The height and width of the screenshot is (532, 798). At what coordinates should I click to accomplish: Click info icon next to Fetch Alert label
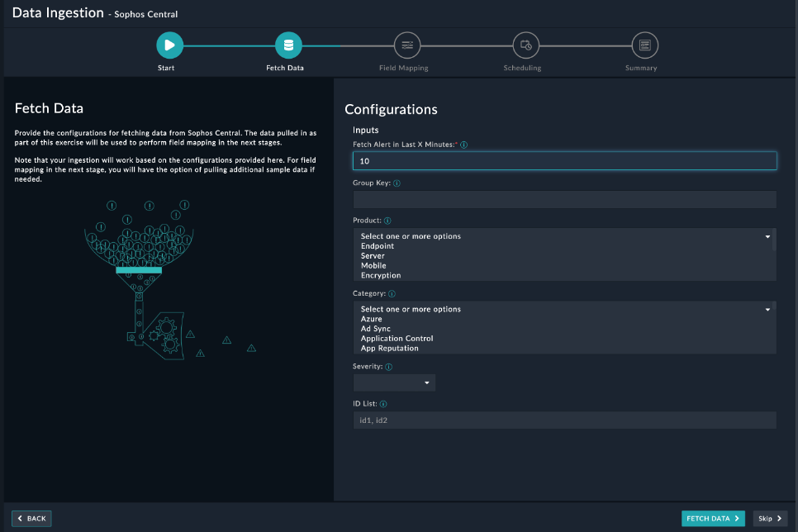(x=463, y=145)
